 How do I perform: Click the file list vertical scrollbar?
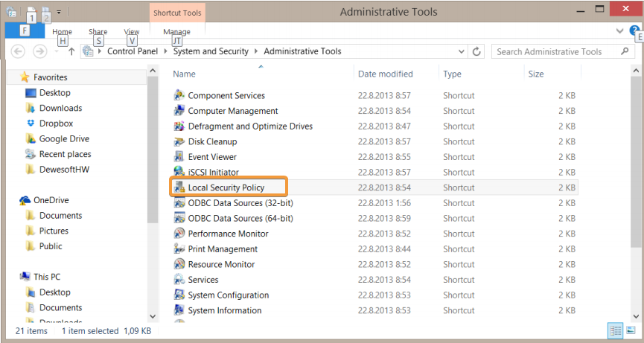pos(637,162)
